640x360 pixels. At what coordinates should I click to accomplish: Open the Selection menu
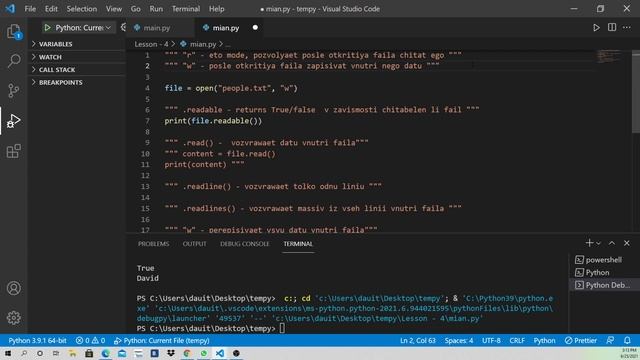[x=82, y=9]
